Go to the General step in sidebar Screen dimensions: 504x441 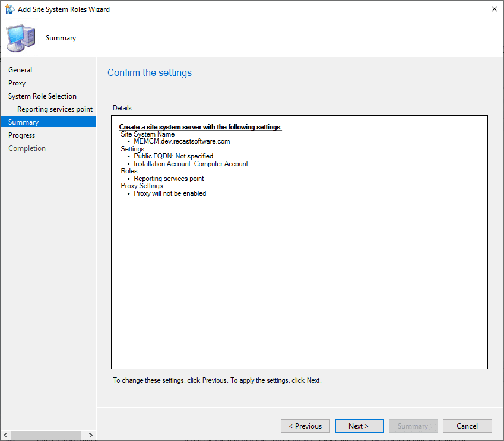pyautogui.click(x=20, y=70)
